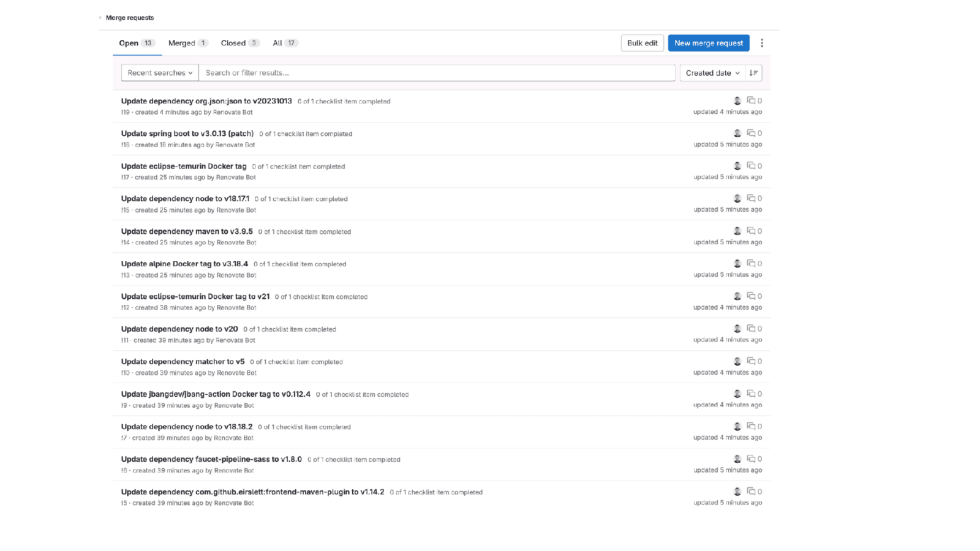Click the Merge requests breadcrumb text
980x551 pixels.
(x=130, y=18)
